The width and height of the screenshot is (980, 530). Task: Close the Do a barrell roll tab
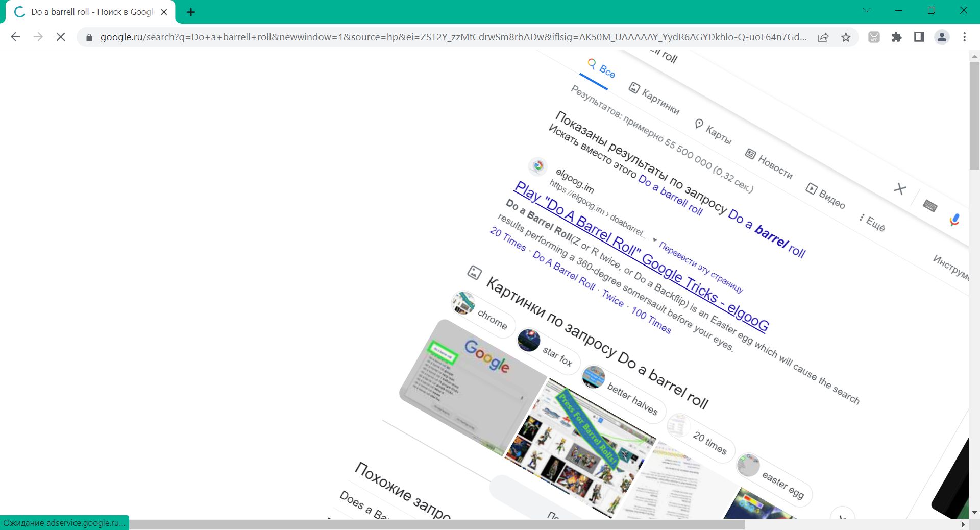[164, 12]
